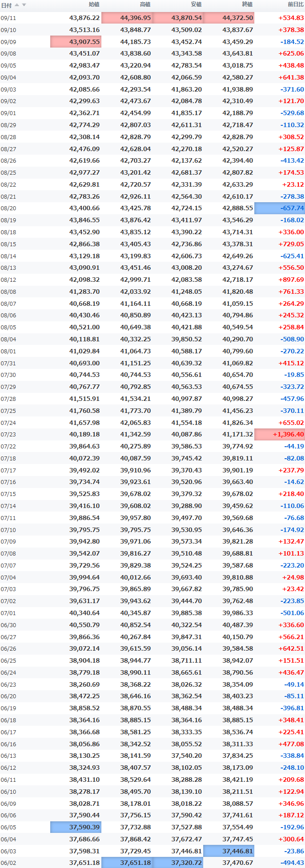Select the 09/10 date cell
Image resolution: width=305 pixels, height=868 pixels.
coord(8,30)
